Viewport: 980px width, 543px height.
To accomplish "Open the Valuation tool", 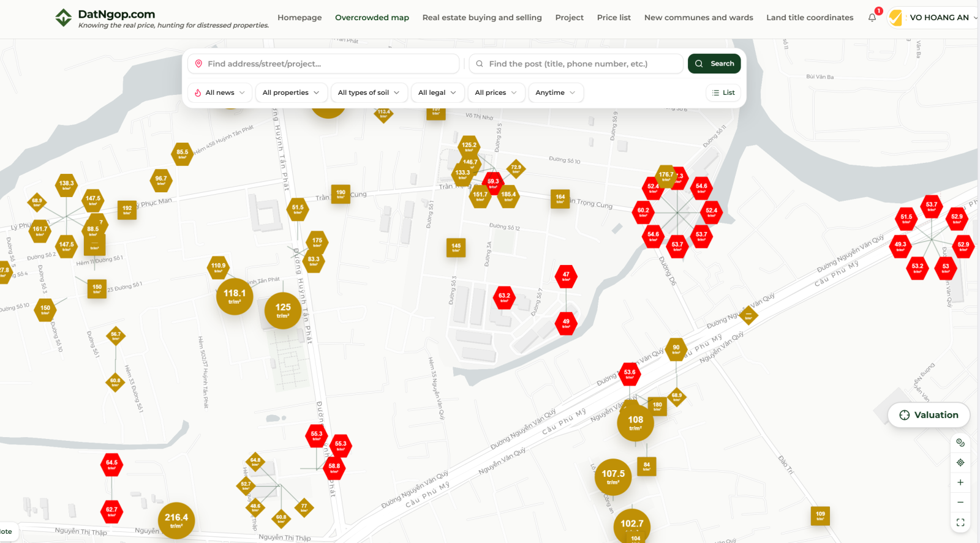I will (929, 415).
